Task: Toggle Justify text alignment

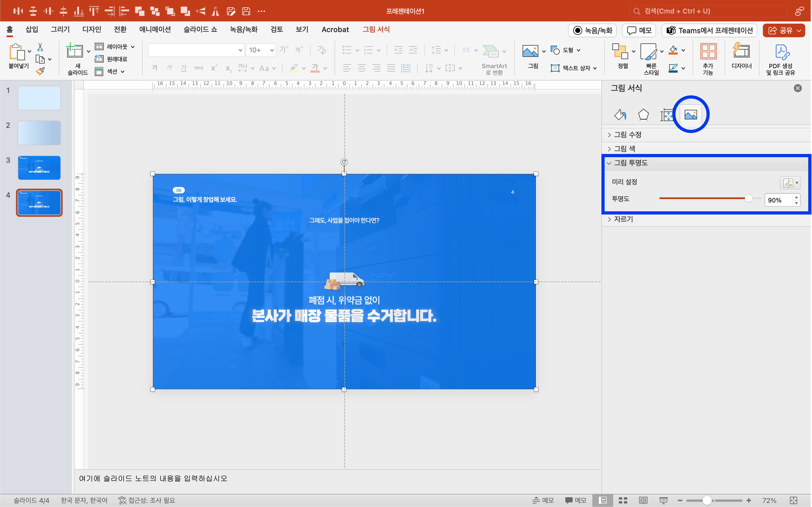Action: [391, 68]
